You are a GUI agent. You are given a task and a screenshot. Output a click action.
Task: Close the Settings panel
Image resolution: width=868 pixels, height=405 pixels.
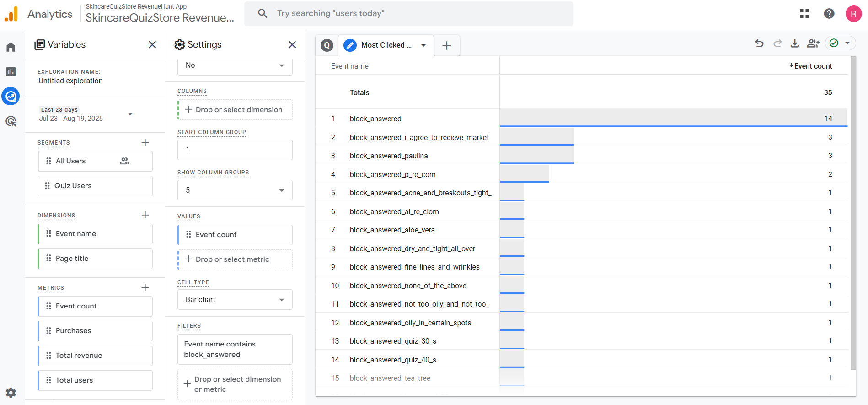click(x=292, y=44)
